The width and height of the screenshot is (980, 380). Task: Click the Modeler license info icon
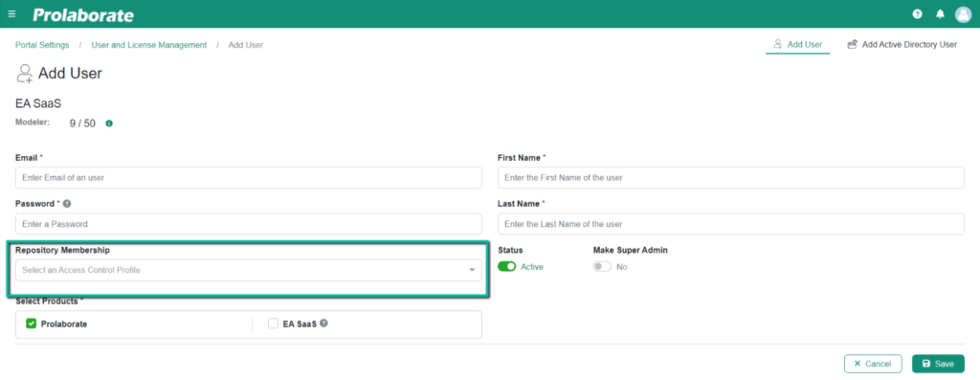click(109, 123)
